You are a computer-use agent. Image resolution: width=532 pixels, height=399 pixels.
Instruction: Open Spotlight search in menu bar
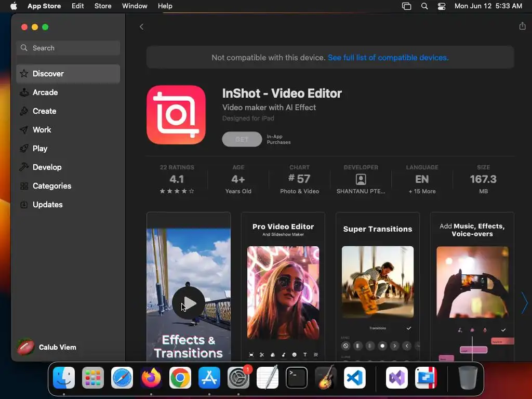coord(424,6)
